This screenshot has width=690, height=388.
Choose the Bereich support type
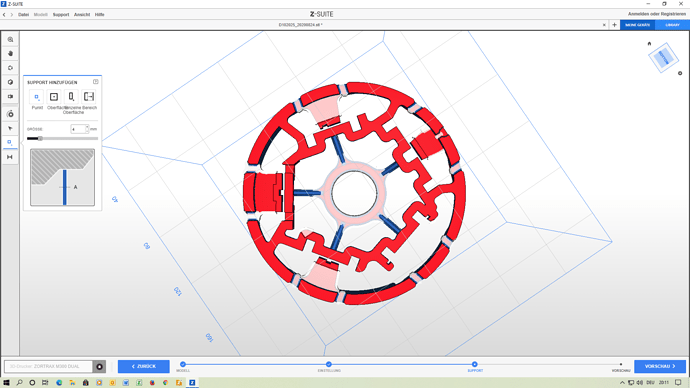[x=89, y=97]
